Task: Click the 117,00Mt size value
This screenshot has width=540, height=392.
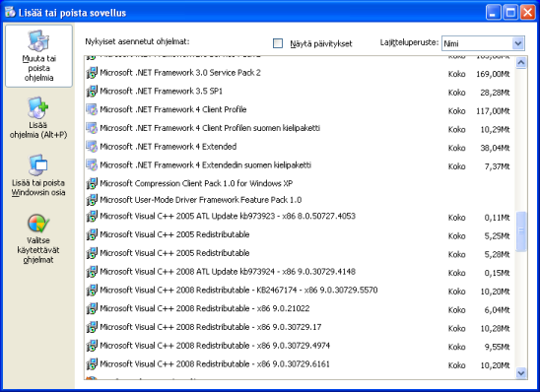Action: click(x=493, y=111)
